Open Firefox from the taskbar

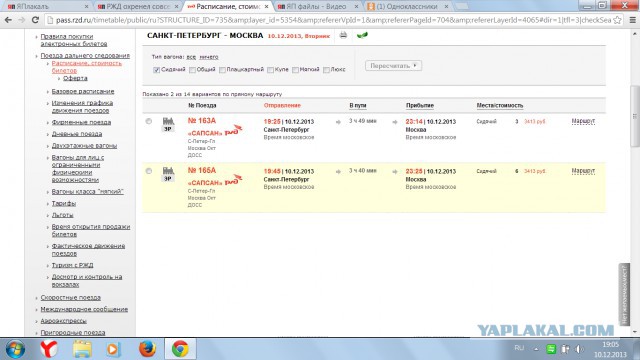(x=147, y=349)
